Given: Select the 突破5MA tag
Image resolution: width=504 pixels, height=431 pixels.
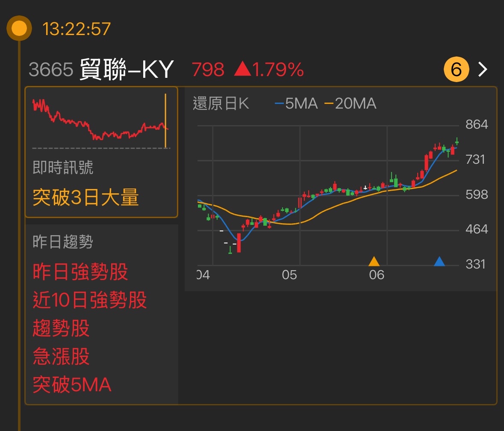Looking at the screenshot, I should click(72, 384).
